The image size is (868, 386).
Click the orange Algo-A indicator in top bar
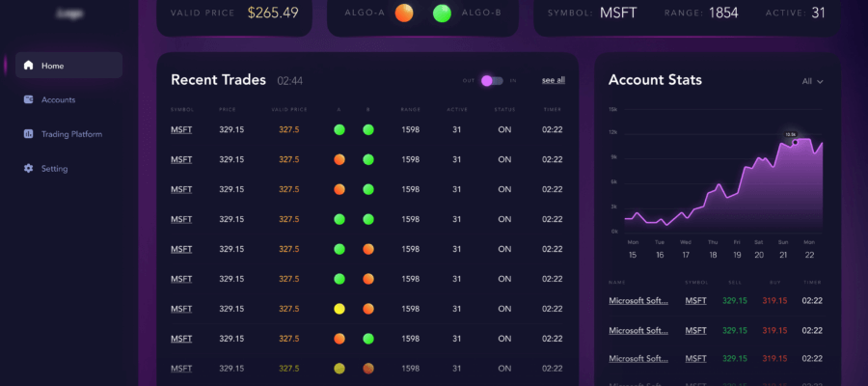pos(404,13)
